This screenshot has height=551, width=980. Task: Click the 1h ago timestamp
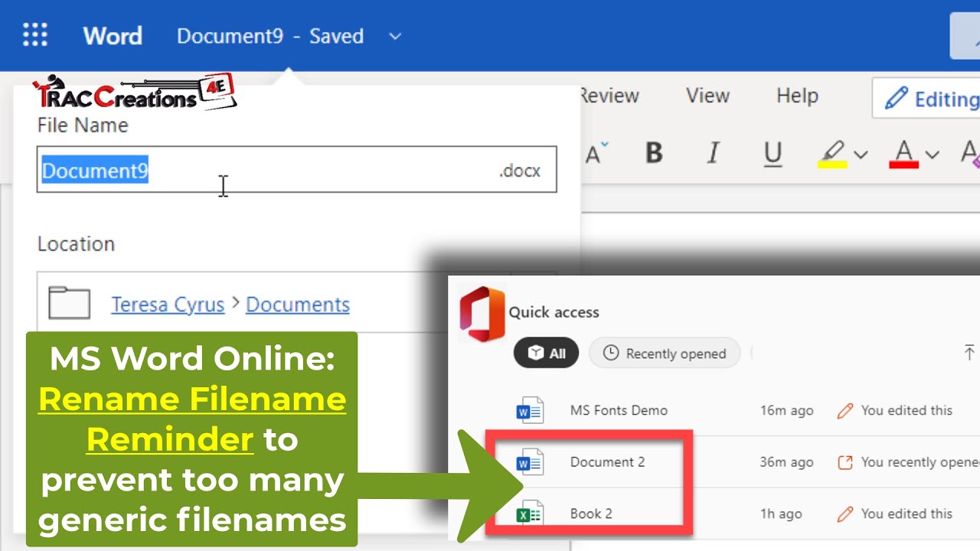coord(781,514)
